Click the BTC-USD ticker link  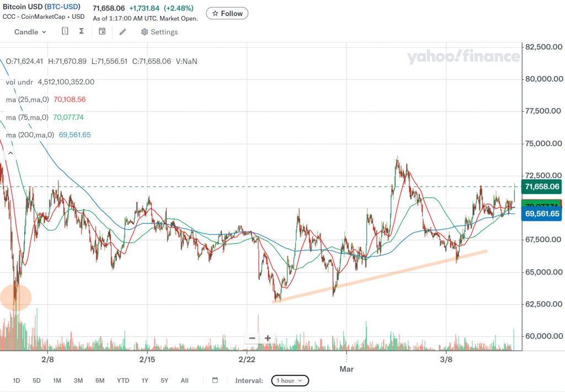[x=62, y=7]
